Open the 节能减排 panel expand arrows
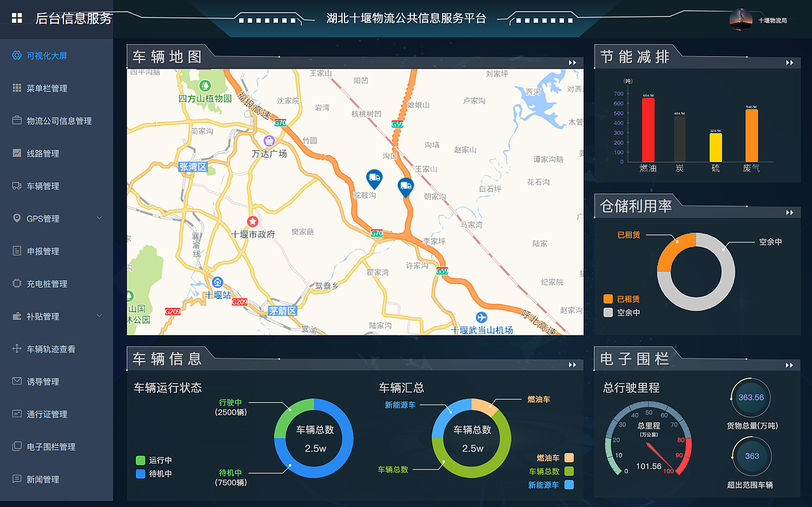 pyautogui.click(x=789, y=63)
